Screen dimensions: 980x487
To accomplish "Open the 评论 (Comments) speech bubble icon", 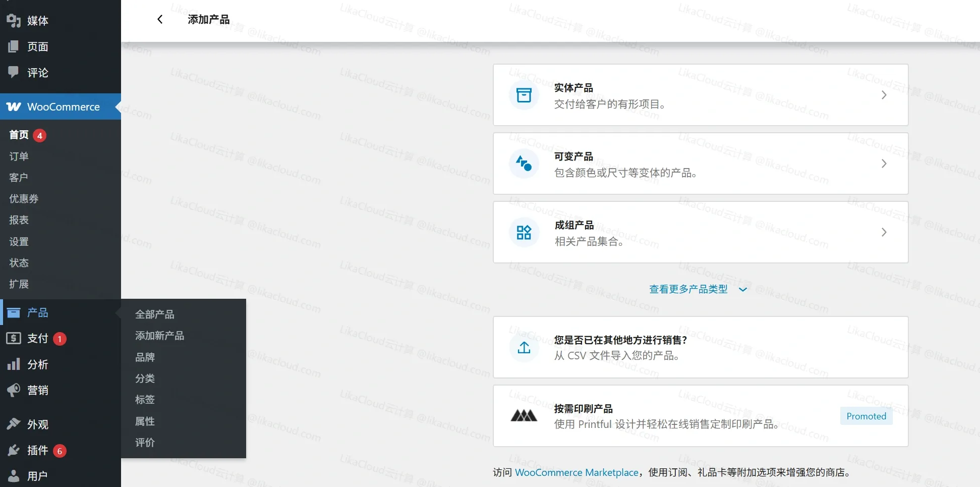I will 14,73.
